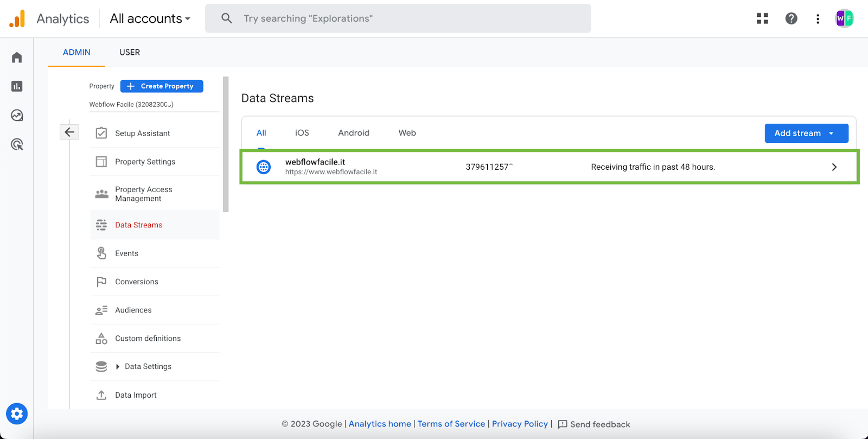Click the property column scrollbar
The image size is (868, 439).
(x=226, y=144)
